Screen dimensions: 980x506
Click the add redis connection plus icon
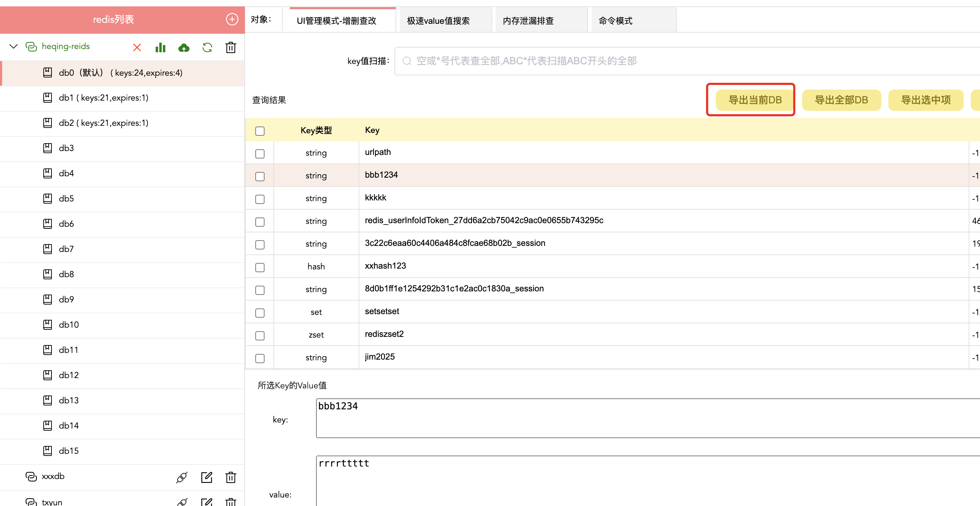(232, 19)
